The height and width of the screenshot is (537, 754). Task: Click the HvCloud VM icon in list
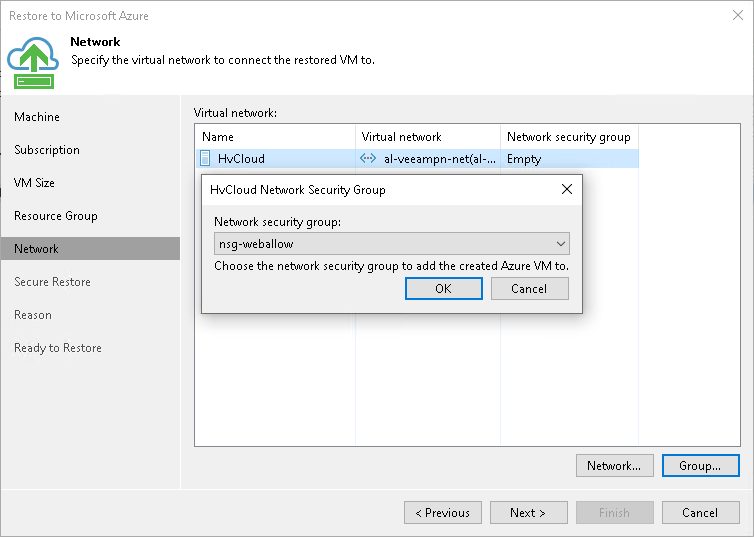[205, 158]
